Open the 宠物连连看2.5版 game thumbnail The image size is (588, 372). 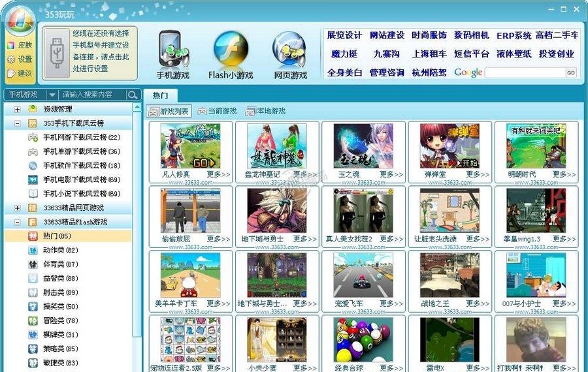point(191,340)
